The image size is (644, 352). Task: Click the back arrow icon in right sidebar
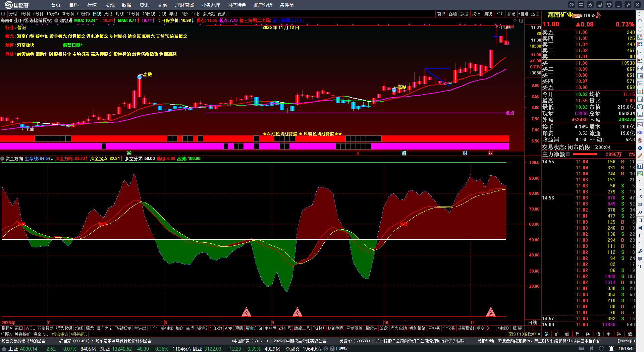[640, 14]
